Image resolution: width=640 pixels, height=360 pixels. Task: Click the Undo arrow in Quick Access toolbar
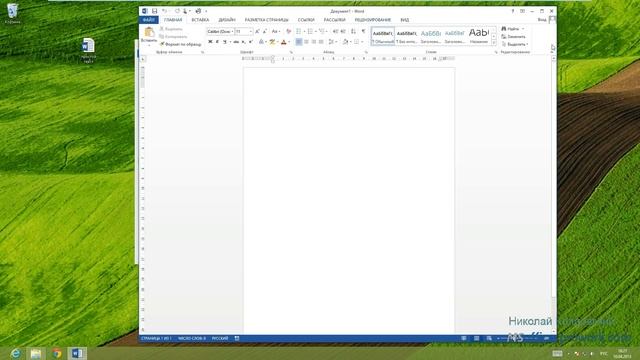pyautogui.click(x=164, y=11)
